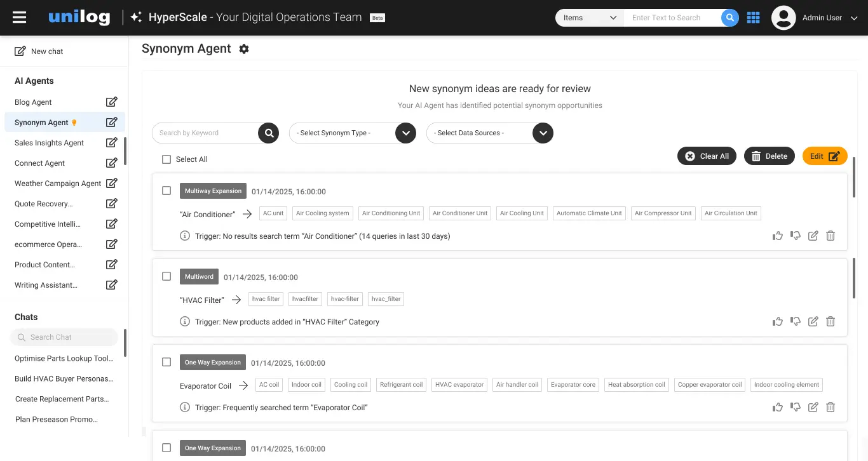Click info icon on Evaporator Coil trigger

click(x=185, y=408)
